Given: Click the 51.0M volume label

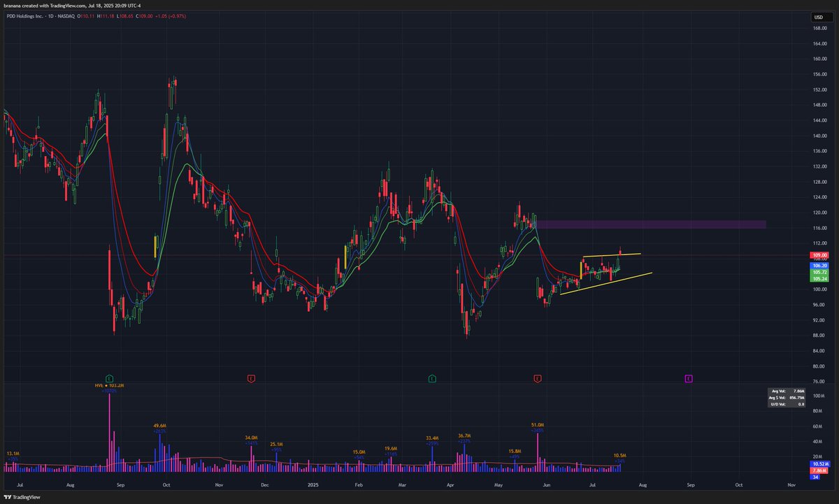Looking at the screenshot, I should tap(538, 424).
